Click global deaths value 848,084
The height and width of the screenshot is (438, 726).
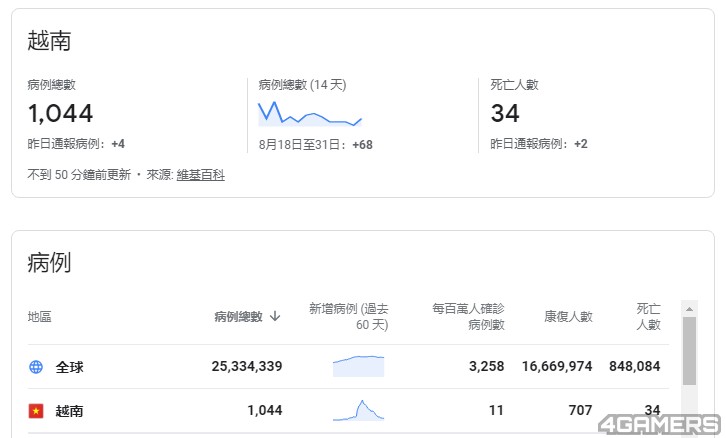click(x=635, y=366)
